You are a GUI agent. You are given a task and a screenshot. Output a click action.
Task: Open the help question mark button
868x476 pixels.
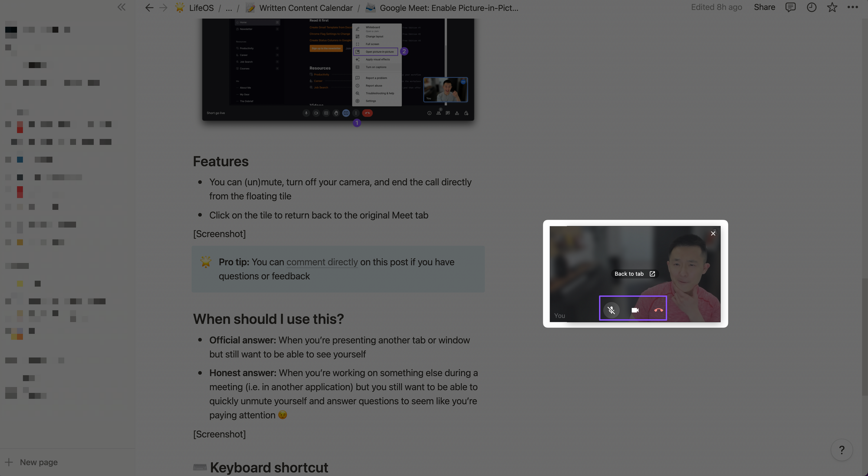click(x=842, y=450)
